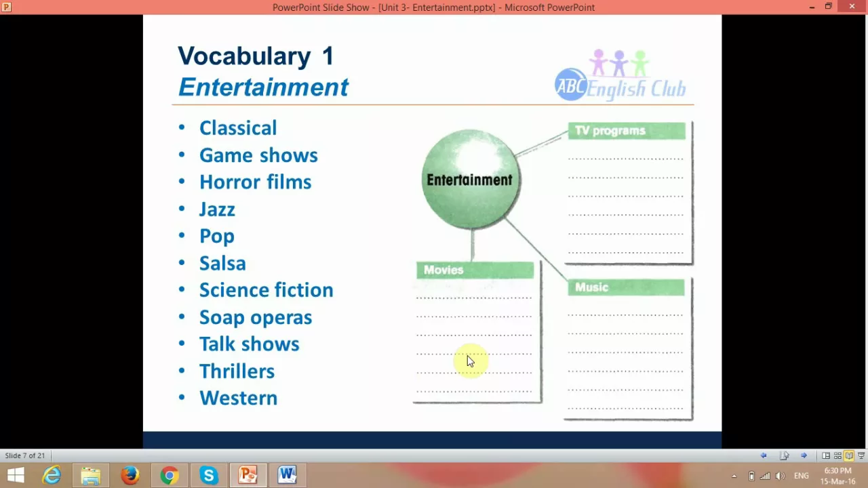This screenshot has height=488, width=868.
Task: Minimize the PowerPoint window
Action: pos(812,7)
